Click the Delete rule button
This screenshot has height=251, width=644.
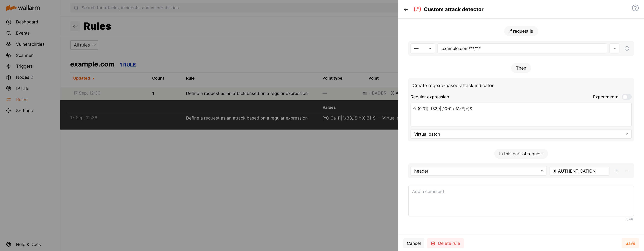tap(445, 243)
